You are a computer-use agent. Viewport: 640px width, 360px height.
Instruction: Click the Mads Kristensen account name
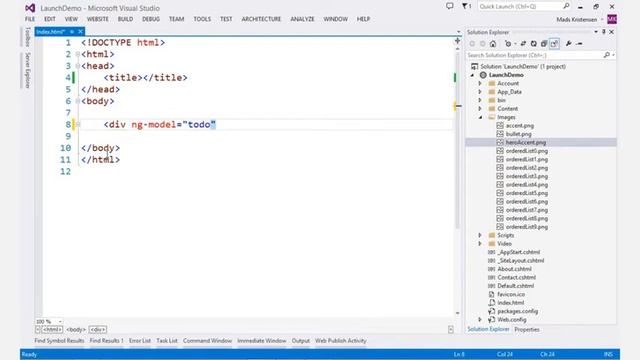tap(576, 20)
